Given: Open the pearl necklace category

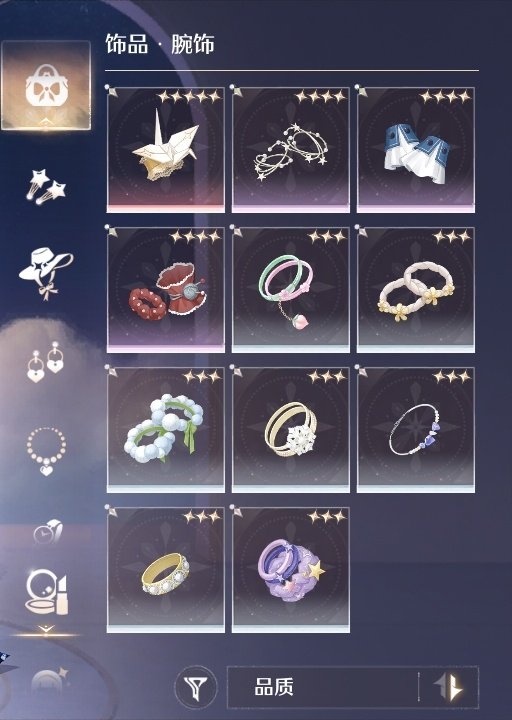Looking at the screenshot, I should pos(46,451).
